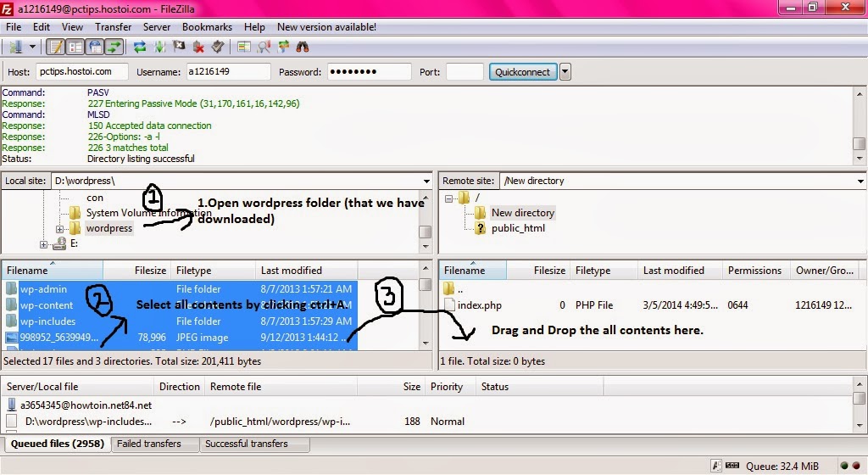Click the New directory folder icon
Screen dimensions: 868x475
click(x=480, y=213)
